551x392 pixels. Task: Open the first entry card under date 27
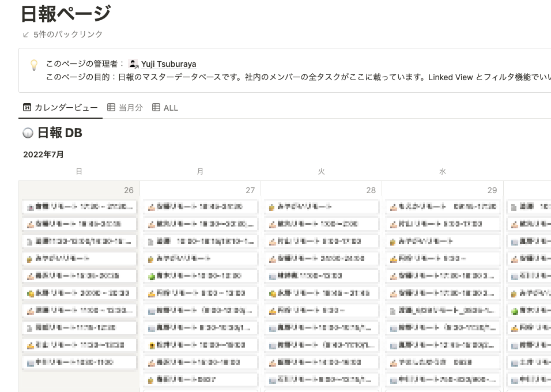[x=201, y=207]
